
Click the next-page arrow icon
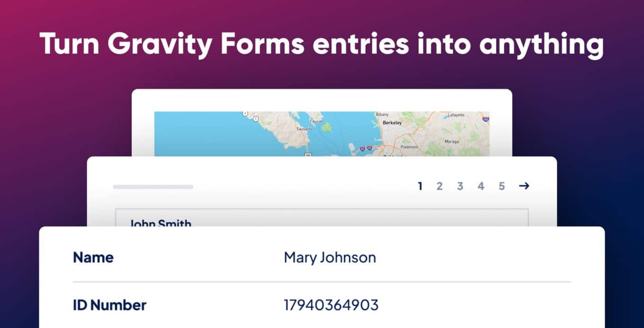(x=525, y=186)
